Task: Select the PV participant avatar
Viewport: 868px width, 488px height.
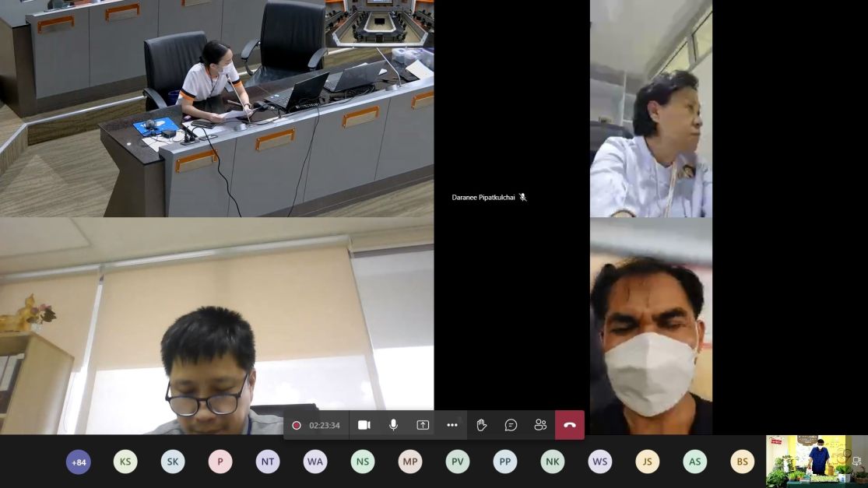Action: coord(458,462)
